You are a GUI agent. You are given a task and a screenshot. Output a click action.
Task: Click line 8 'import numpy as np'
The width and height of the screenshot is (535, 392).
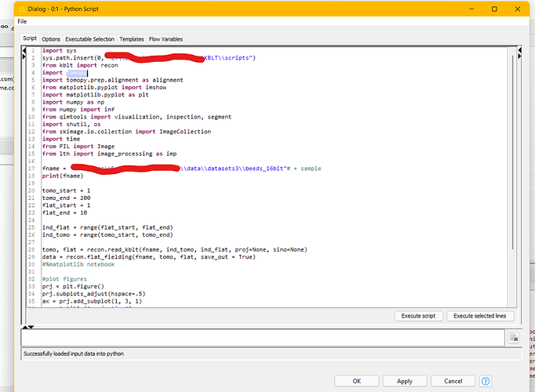click(73, 102)
